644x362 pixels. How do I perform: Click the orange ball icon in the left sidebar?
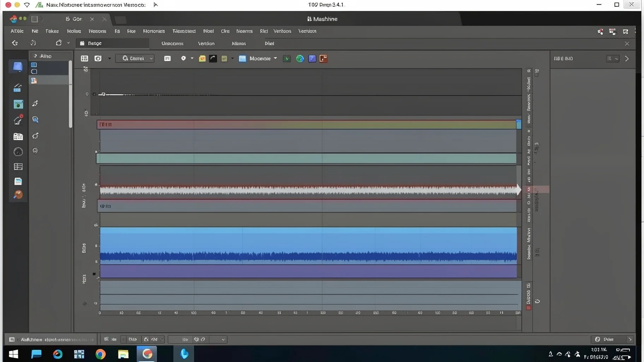[18, 194]
